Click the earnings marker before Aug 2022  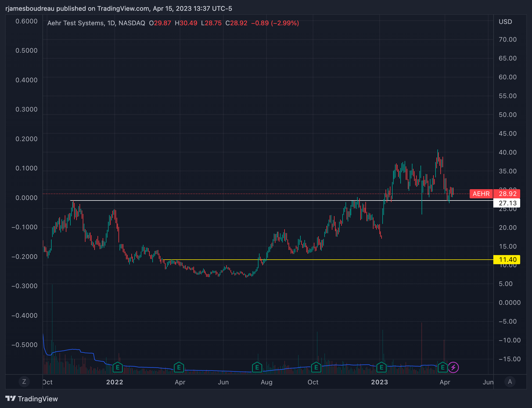pyautogui.click(x=257, y=367)
